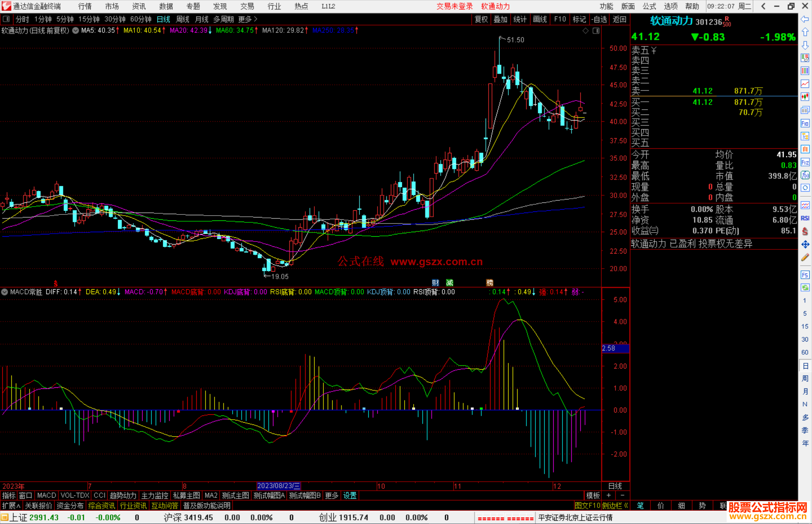Click the 设置 settings link in indicator bar
Image resolution: width=812 pixels, height=524 pixels.
[x=350, y=495]
